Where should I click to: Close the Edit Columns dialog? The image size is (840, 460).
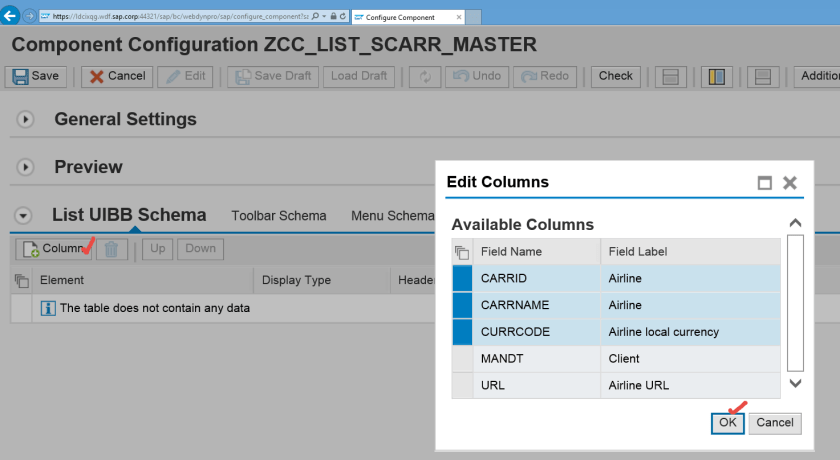[790, 183]
